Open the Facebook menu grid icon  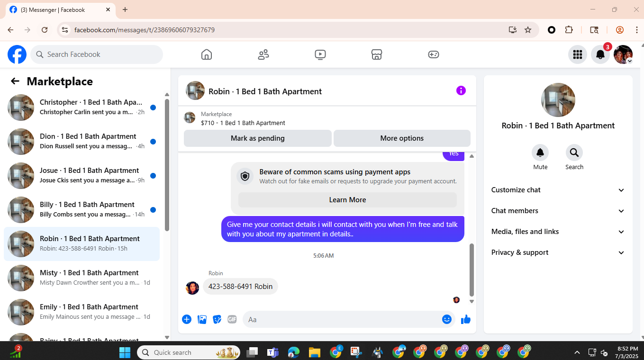(578, 54)
